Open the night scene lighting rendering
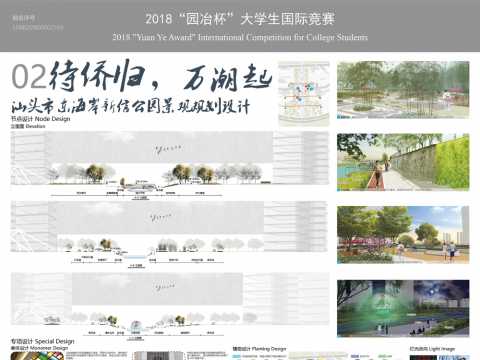The width and height of the screenshot is (480, 360). click(403, 308)
